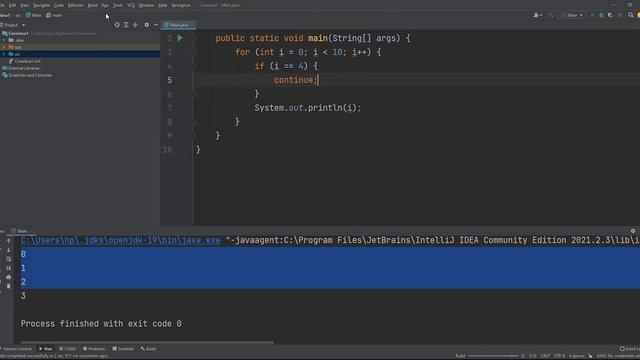
Task: Open Run tool window settings gear
Action: [x=633, y=231]
